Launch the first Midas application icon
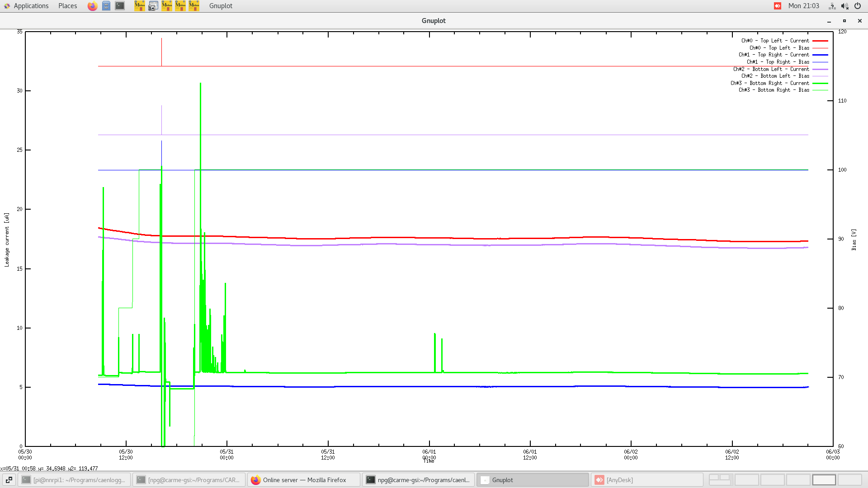868x488 pixels. [140, 6]
